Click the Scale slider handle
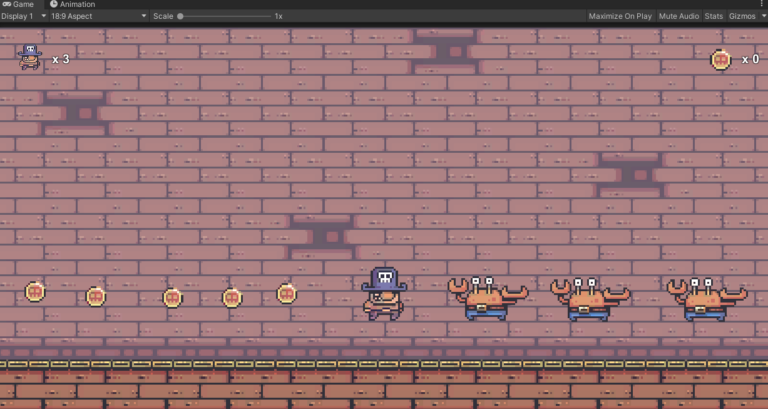Image resolution: width=768 pixels, height=409 pixels. pyautogui.click(x=180, y=16)
